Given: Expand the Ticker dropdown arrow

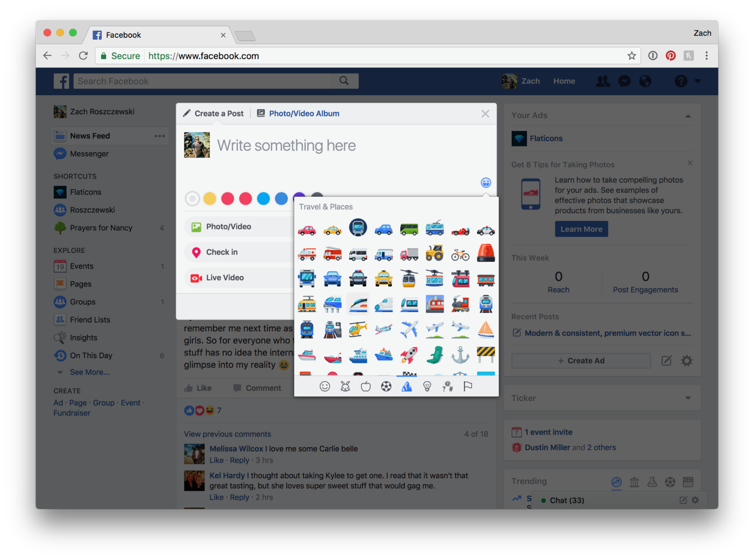Looking at the screenshot, I should 688,398.
